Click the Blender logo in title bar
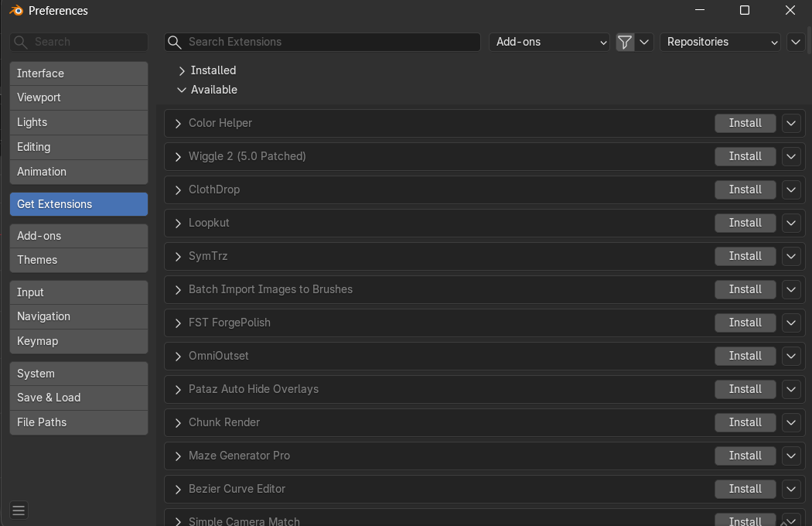 16,10
